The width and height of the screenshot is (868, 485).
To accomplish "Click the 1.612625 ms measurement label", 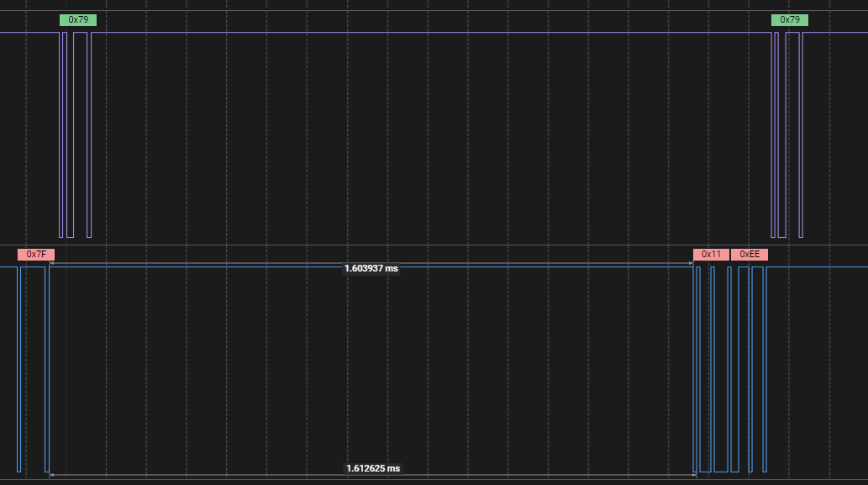I will (371, 468).
